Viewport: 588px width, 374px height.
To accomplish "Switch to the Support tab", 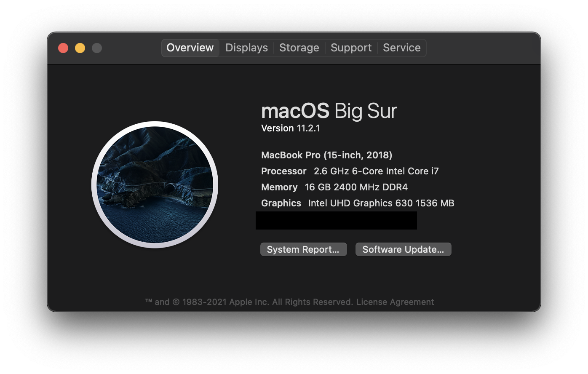I will click(351, 48).
